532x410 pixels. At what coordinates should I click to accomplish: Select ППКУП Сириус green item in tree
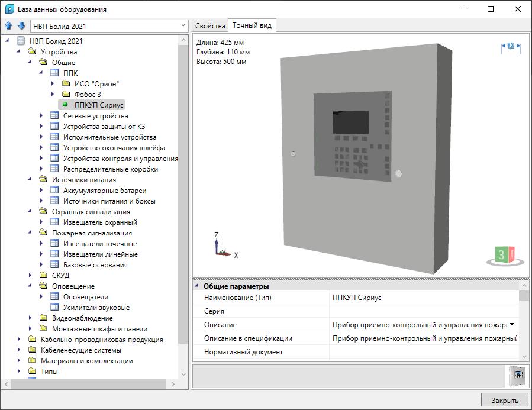pyautogui.click(x=99, y=105)
